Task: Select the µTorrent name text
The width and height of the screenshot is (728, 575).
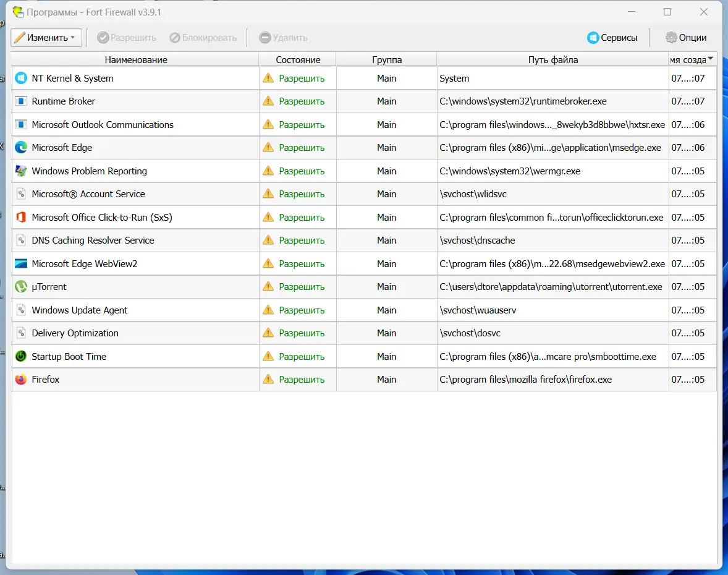Action: coord(49,286)
